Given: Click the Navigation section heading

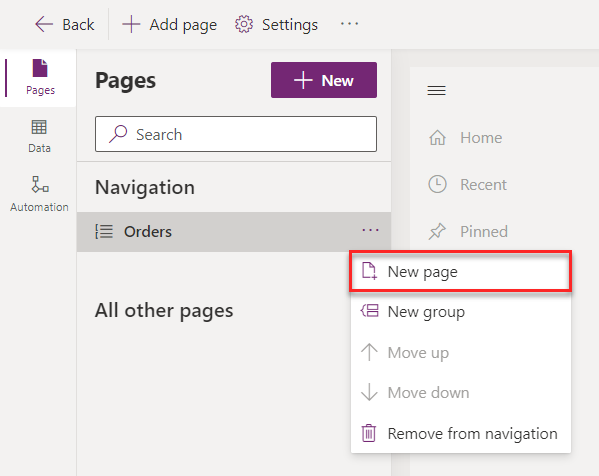Looking at the screenshot, I should click(145, 188).
